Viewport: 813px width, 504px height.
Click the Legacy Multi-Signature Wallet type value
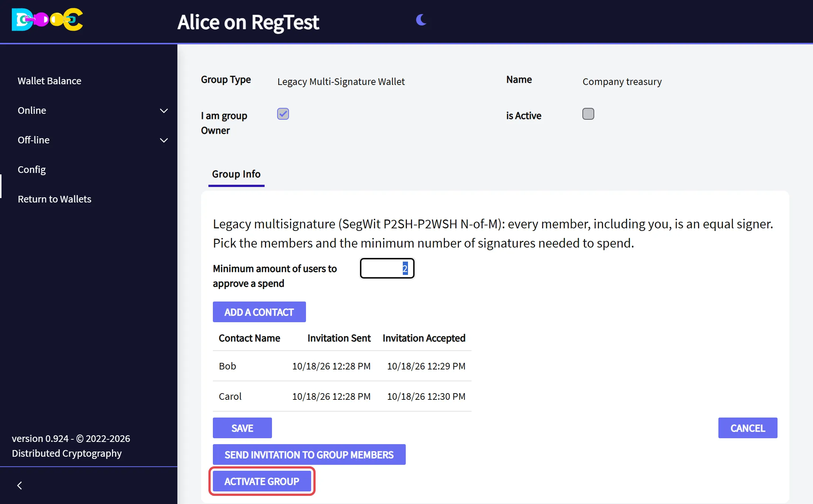click(x=341, y=82)
